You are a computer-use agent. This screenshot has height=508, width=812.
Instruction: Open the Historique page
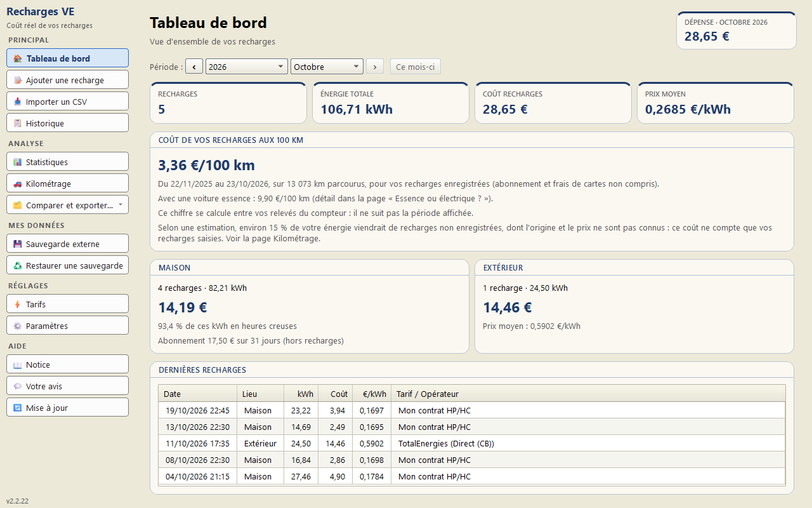pos(67,123)
